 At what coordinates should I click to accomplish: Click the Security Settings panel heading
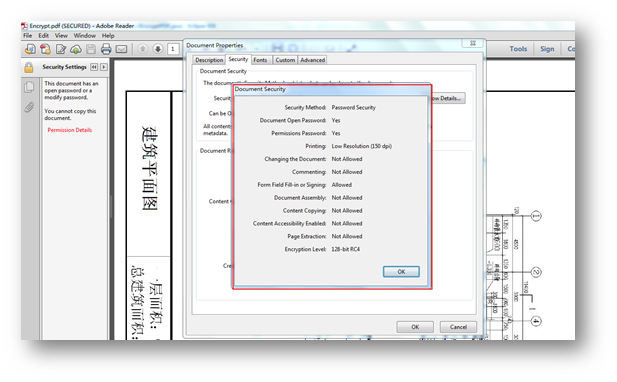64,67
